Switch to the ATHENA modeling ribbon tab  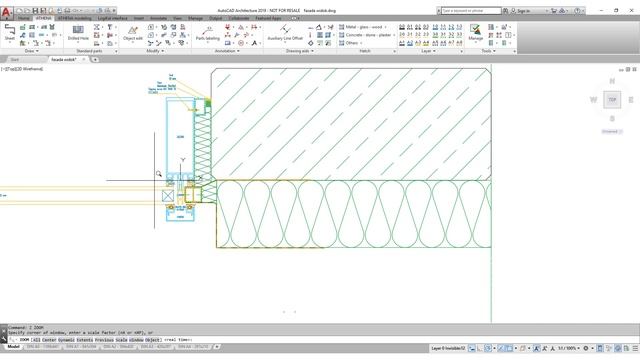(75, 18)
